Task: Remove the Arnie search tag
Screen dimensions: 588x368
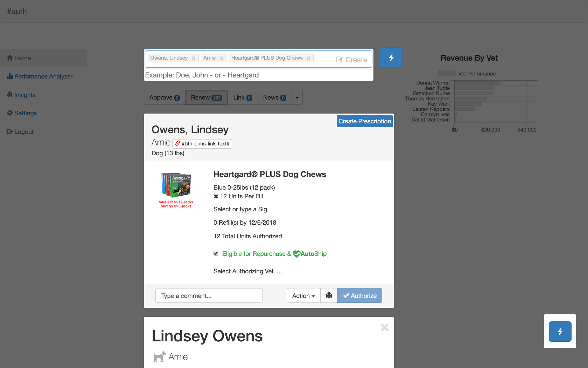Action: 222,58
